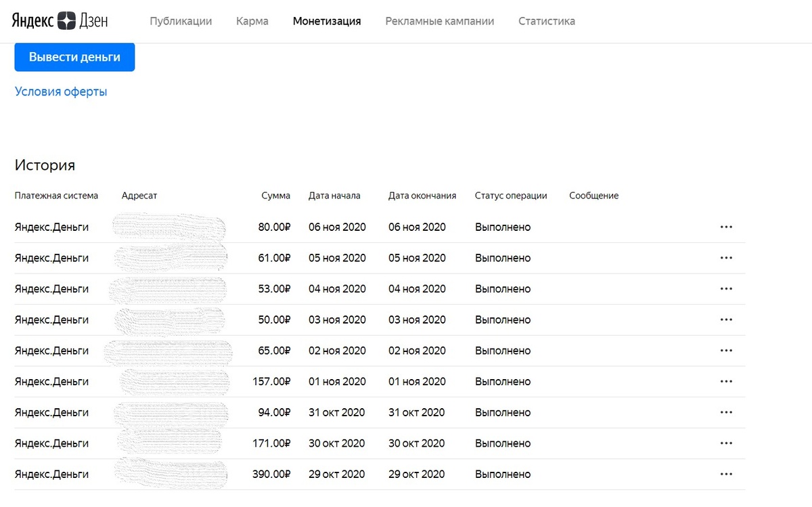
Task: Switch to the Публикации tab
Action: point(181,21)
